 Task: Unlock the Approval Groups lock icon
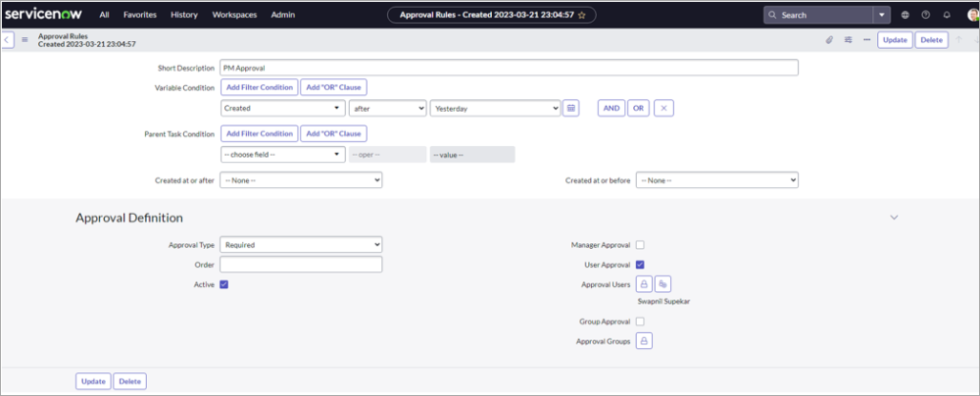click(644, 340)
